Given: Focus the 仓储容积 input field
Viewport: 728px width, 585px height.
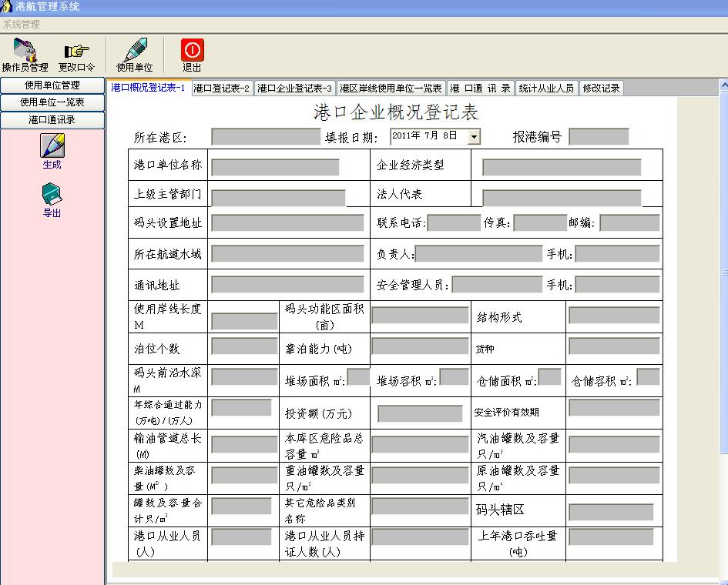Looking at the screenshot, I should point(648,376).
